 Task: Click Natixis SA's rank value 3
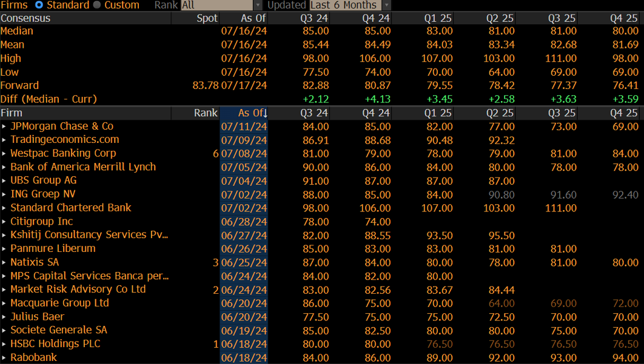[x=216, y=262]
